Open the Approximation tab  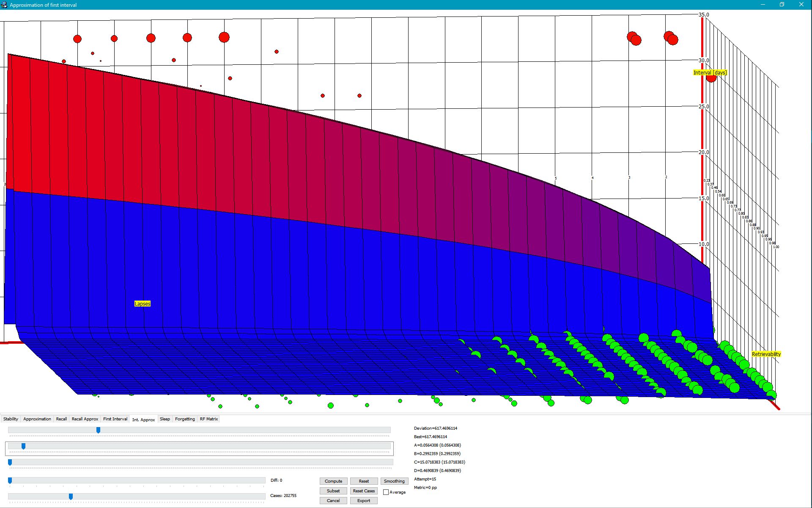pos(37,419)
